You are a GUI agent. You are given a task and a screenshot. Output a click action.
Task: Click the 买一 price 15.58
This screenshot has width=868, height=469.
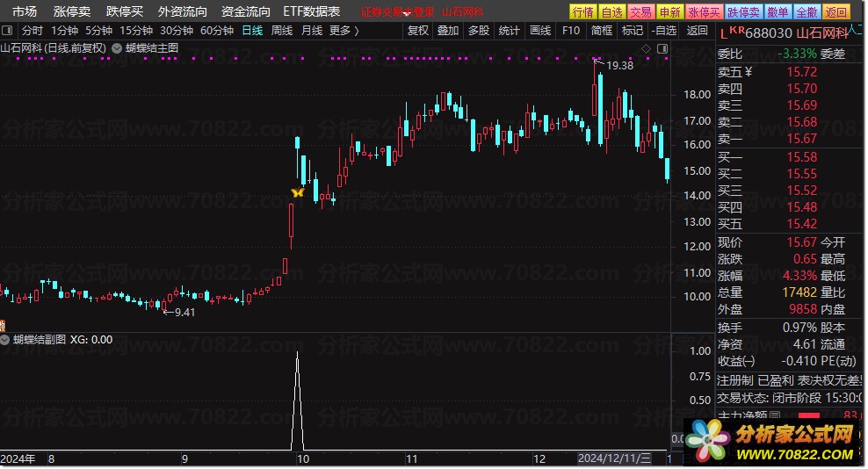pos(801,157)
